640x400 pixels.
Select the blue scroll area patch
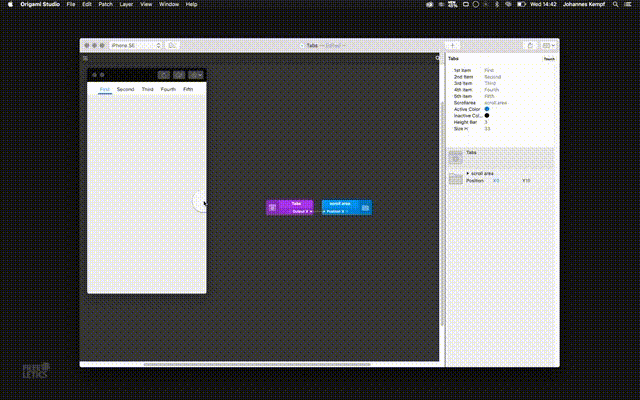tap(347, 207)
